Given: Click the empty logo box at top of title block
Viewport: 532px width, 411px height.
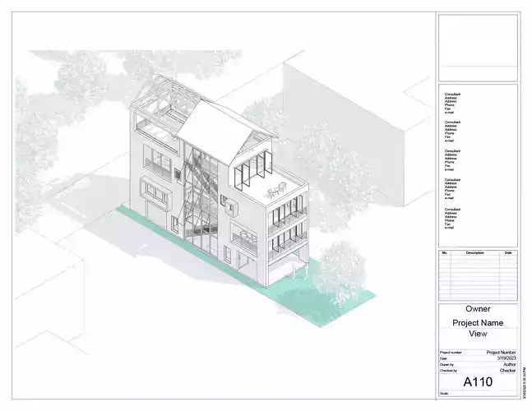Looking at the screenshot, I should 478,48.
